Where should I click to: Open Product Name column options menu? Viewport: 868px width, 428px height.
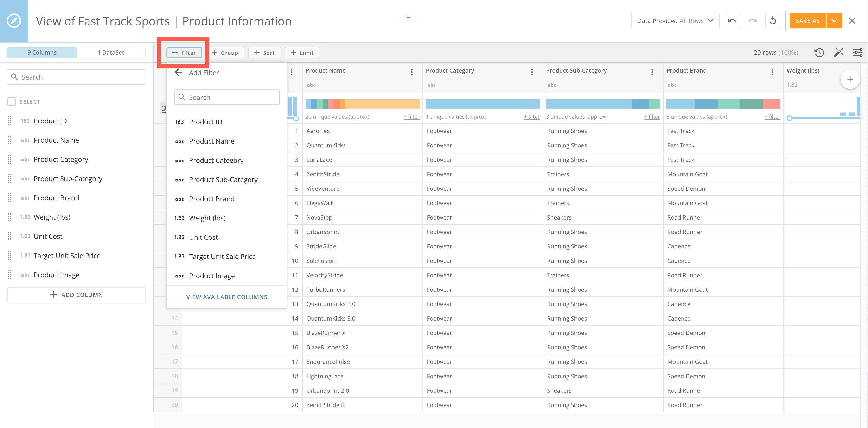click(x=411, y=72)
